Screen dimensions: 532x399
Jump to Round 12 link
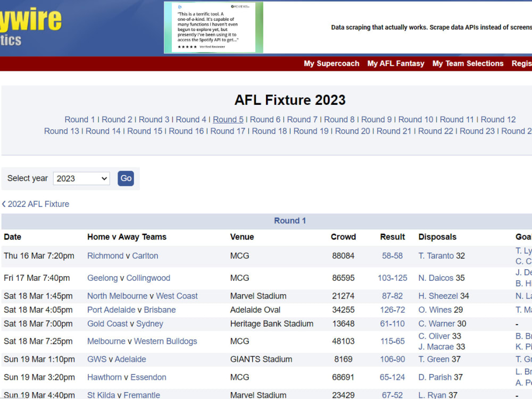(x=498, y=119)
